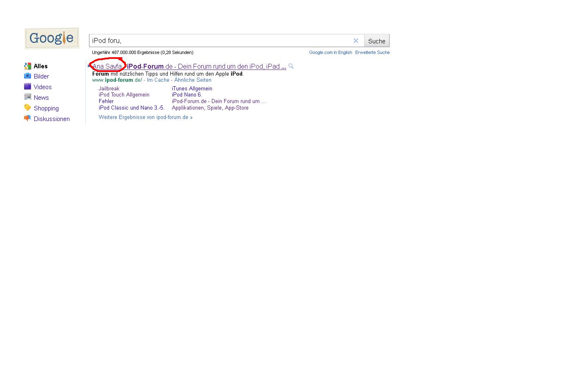Open instant preview magnifier beside result title
This screenshot has width=588, height=368.
[x=291, y=66]
